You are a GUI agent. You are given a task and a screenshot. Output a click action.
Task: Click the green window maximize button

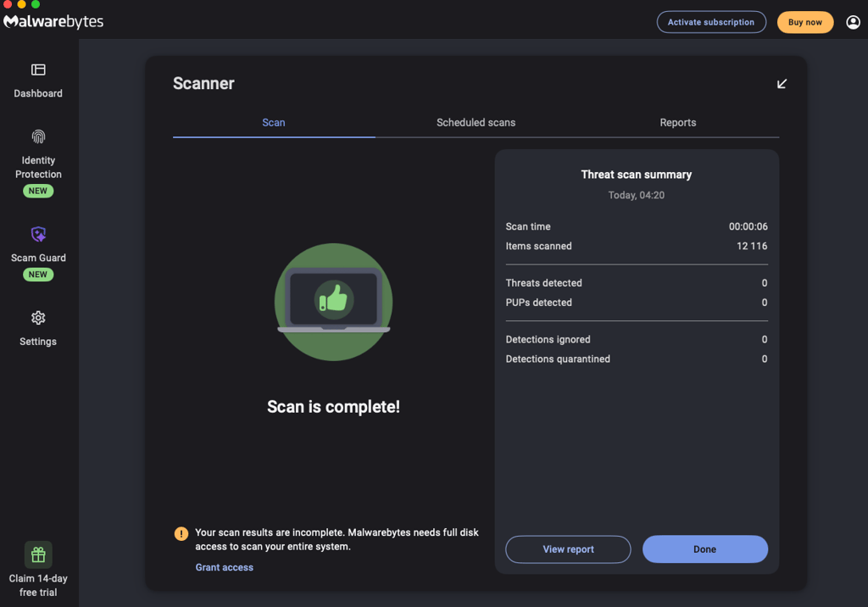36,4
